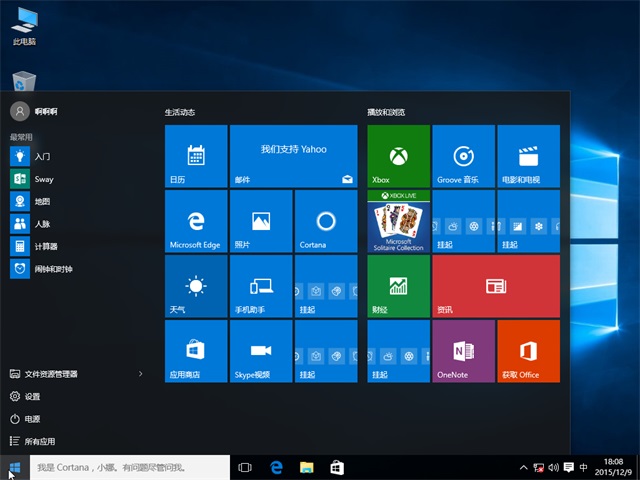
Task: Open Microsoft Solitaire Collection tile
Action: 398,221
